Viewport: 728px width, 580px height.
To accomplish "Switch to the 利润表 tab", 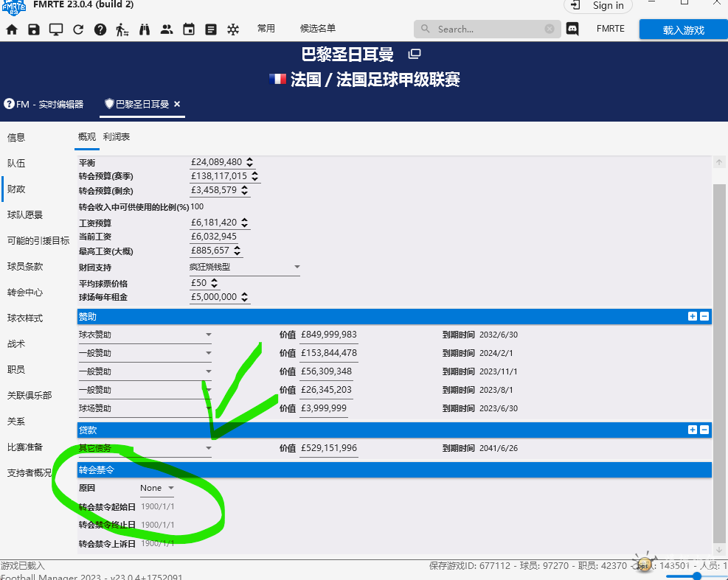I will [x=117, y=137].
